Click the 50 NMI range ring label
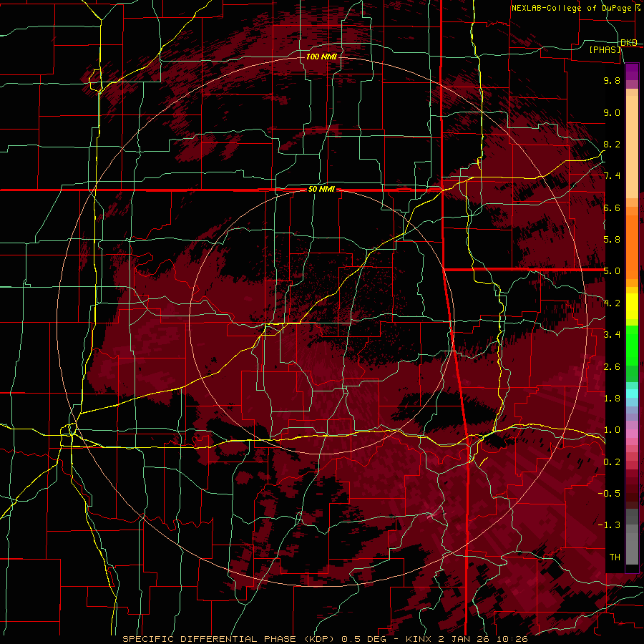Screen dimensions: 644x644 point(321,190)
